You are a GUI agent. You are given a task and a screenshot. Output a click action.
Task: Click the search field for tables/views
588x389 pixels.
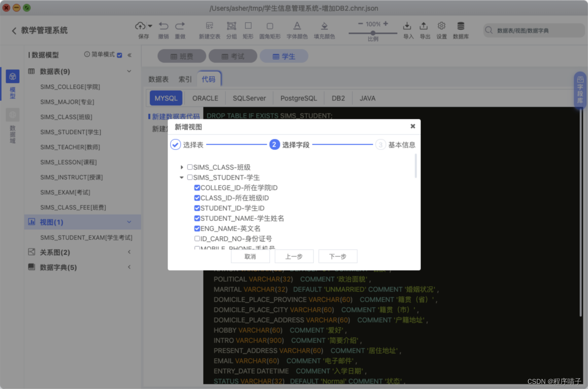[x=534, y=30]
